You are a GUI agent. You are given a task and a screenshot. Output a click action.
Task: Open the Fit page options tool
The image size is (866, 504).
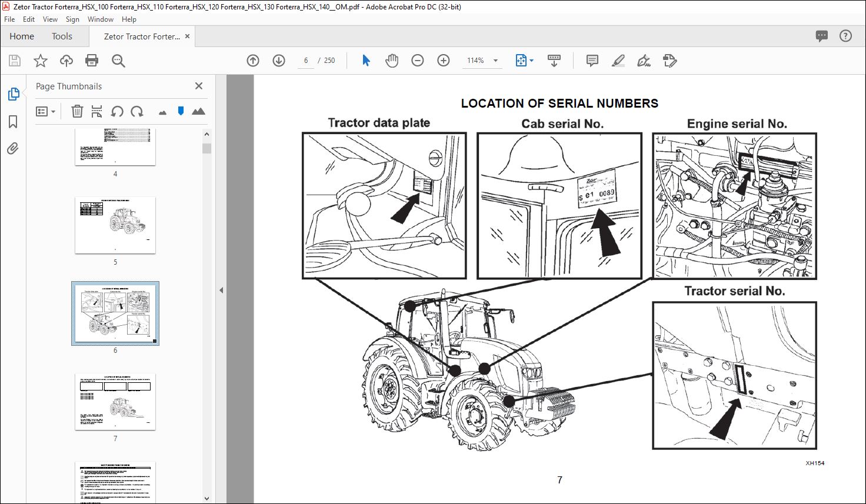coord(524,61)
